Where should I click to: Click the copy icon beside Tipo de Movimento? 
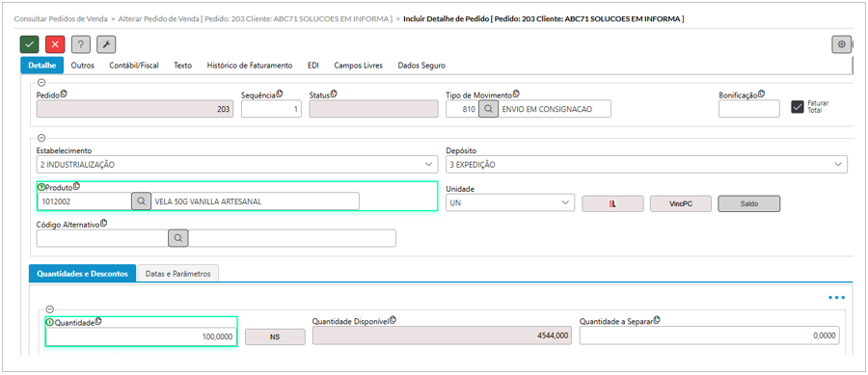pyautogui.click(x=516, y=94)
